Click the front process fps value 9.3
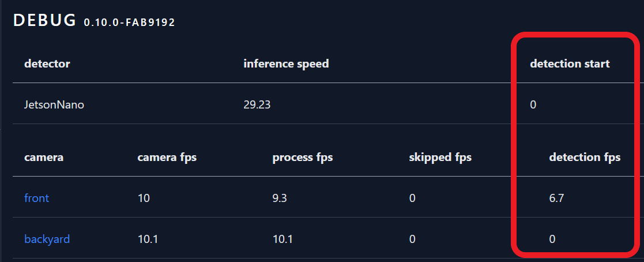 (x=280, y=199)
